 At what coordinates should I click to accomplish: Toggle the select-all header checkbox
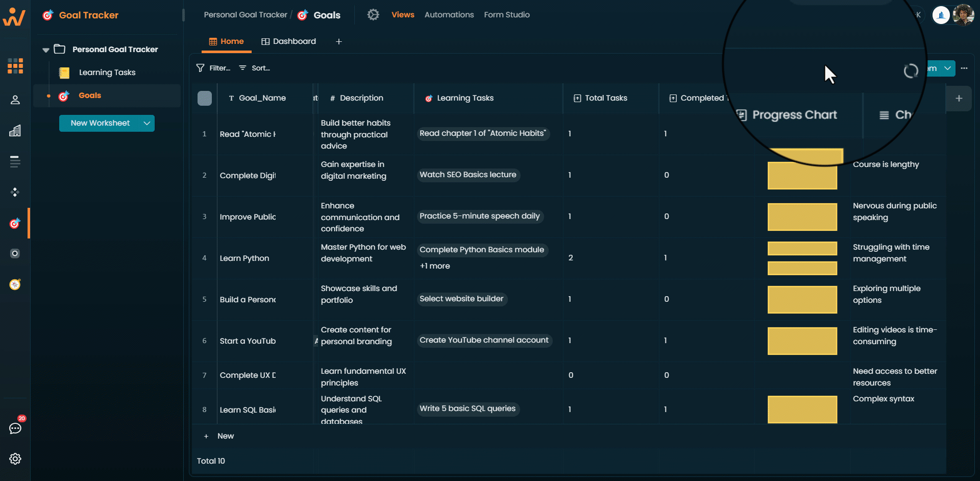click(205, 98)
